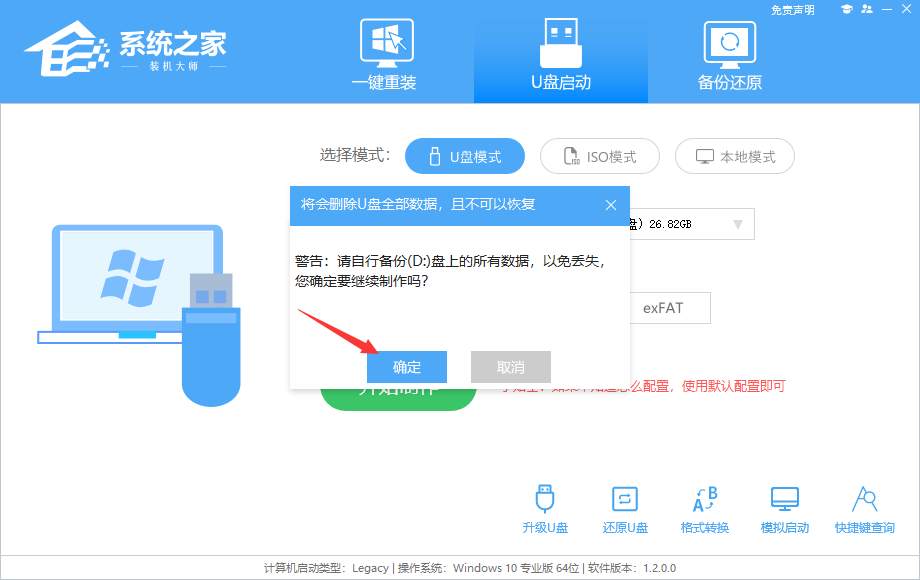Confirm deletion by clicking 确定
The width and height of the screenshot is (920, 580).
click(406, 367)
